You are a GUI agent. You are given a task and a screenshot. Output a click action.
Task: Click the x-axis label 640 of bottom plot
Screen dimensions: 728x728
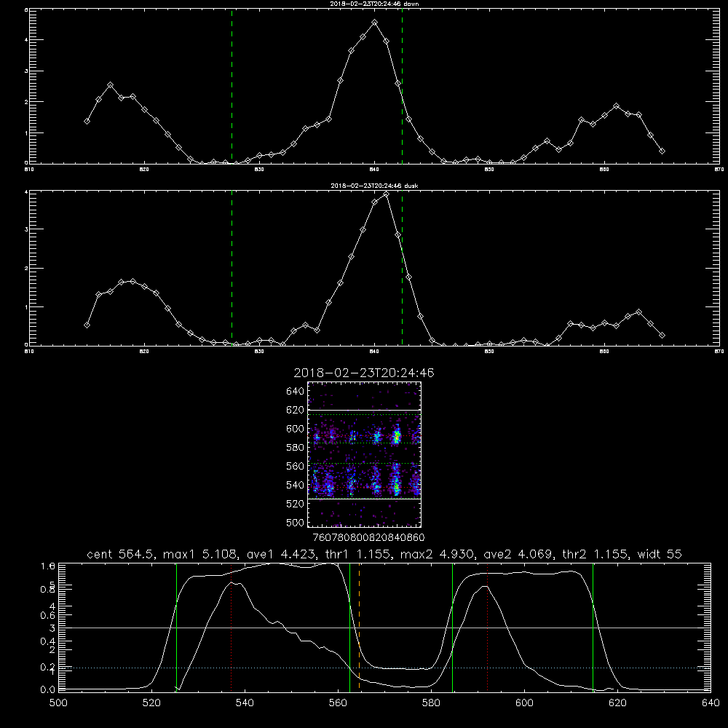tap(711, 703)
